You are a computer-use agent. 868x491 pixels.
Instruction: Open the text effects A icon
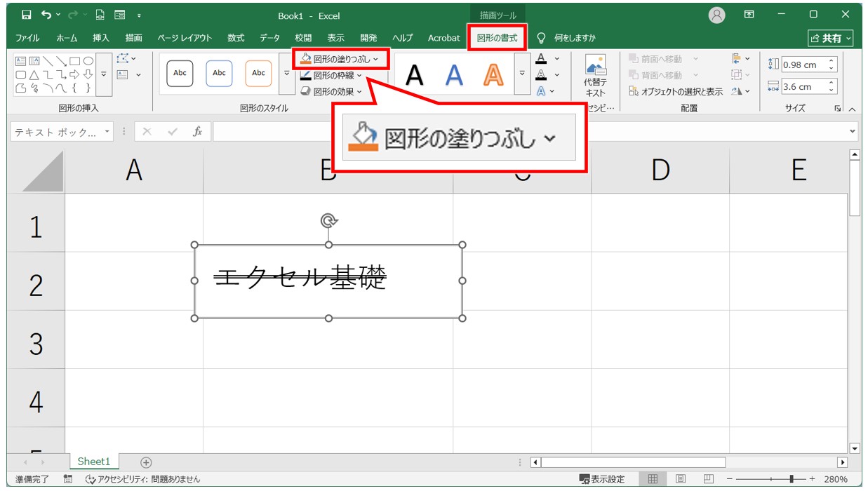click(541, 91)
